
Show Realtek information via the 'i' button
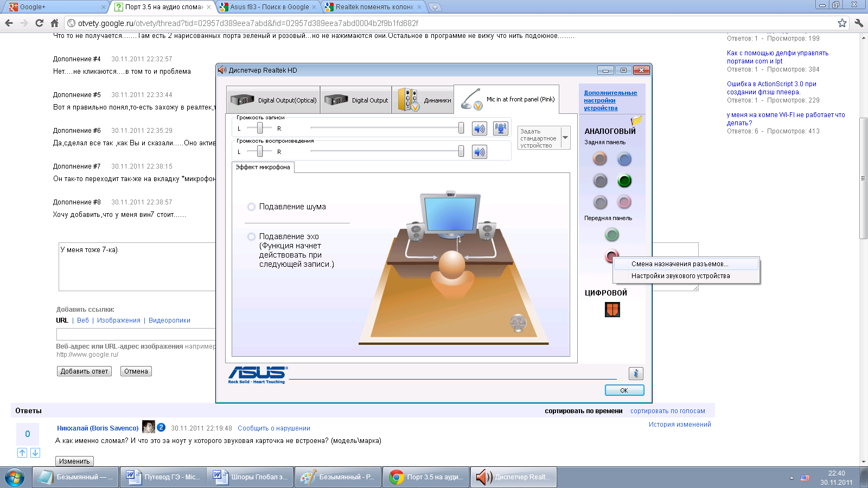coord(636,374)
